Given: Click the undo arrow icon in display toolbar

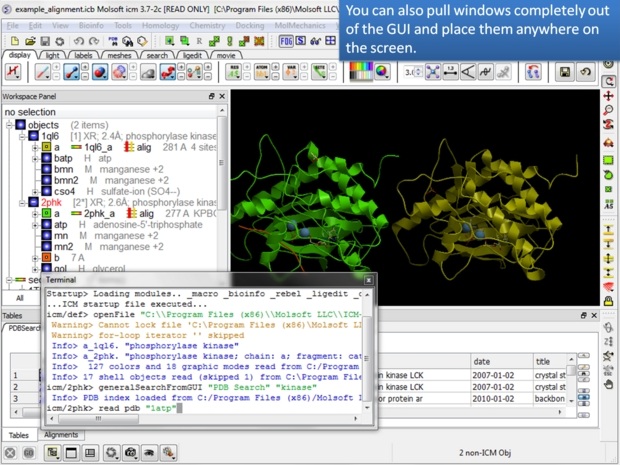Looking at the screenshot, I should point(584,73).
